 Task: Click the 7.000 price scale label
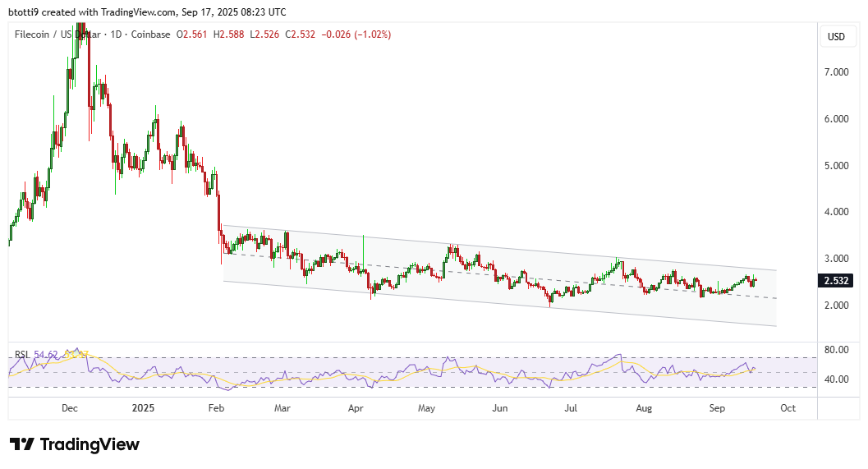pos(838,72)
